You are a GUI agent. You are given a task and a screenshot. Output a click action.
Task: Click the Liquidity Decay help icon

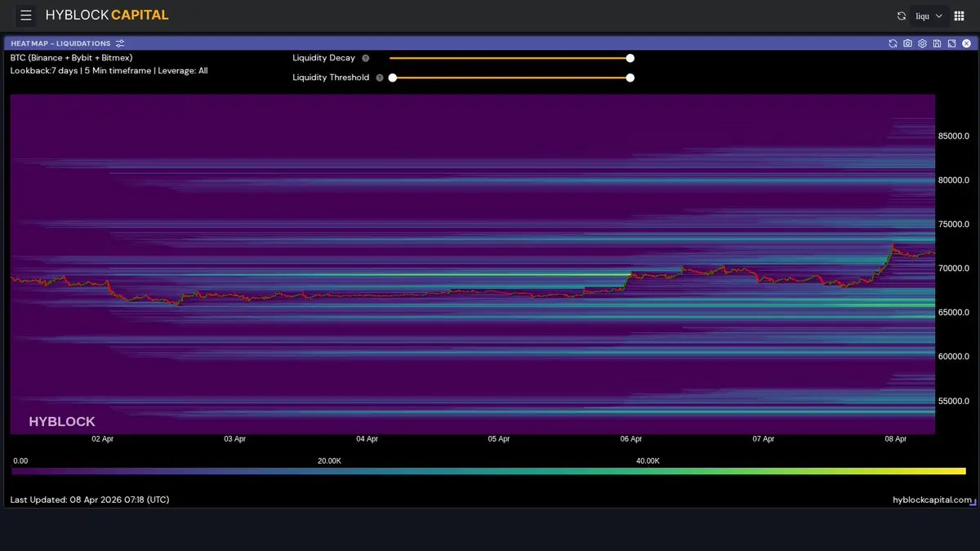click(366, 58)
